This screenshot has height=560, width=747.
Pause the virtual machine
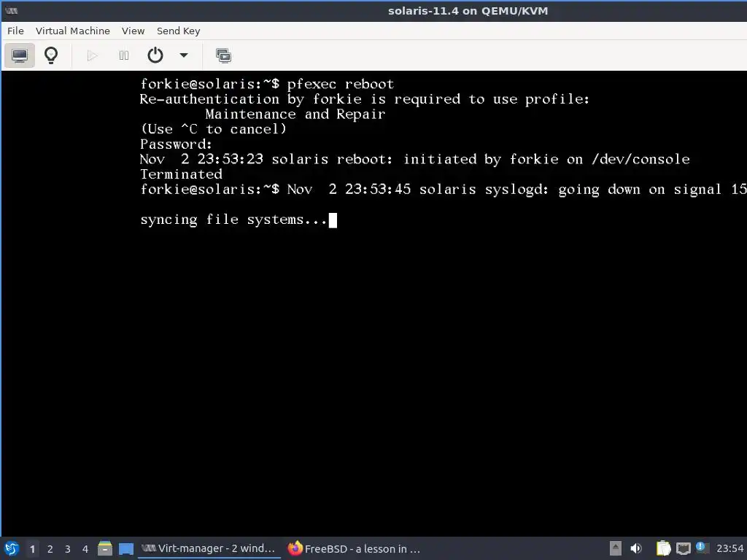point(124,55)
